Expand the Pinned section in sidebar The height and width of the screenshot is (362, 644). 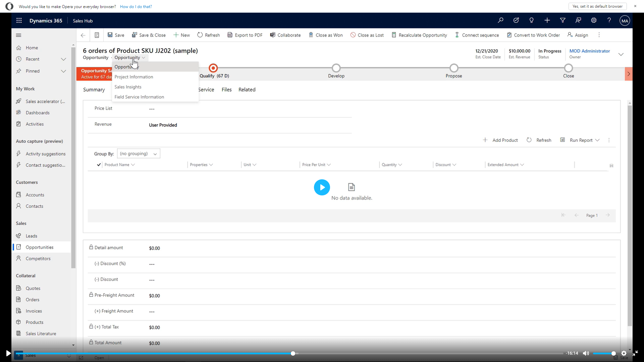63,71
